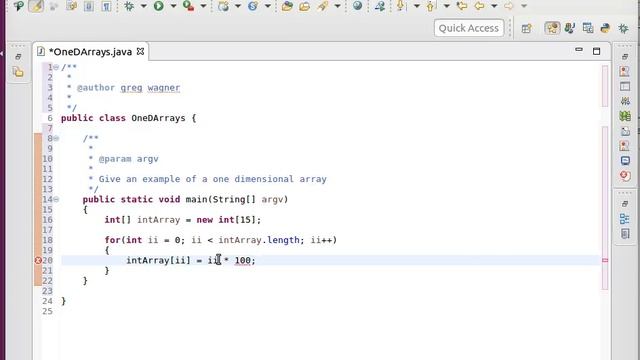Click the task list document icon on right

(x=624, y=234)
